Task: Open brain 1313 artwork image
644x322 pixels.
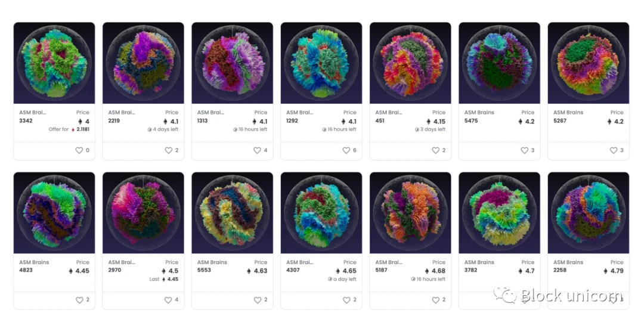Action: click(232, 63)
